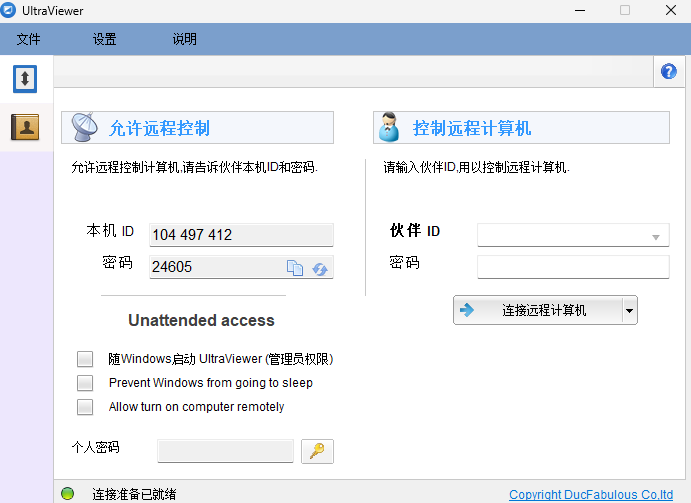
Task: Click the key icon beside 个人密码
Action: pyautogui.click(x=317, y=451)
